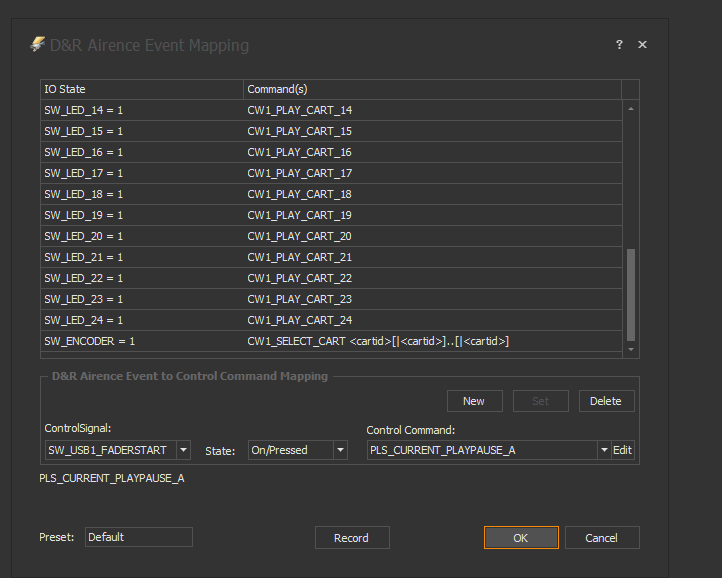Expand the ControlSignal dropdown arrow
Viewport: 722px width, 578px height.
click(x=183, y=451)
